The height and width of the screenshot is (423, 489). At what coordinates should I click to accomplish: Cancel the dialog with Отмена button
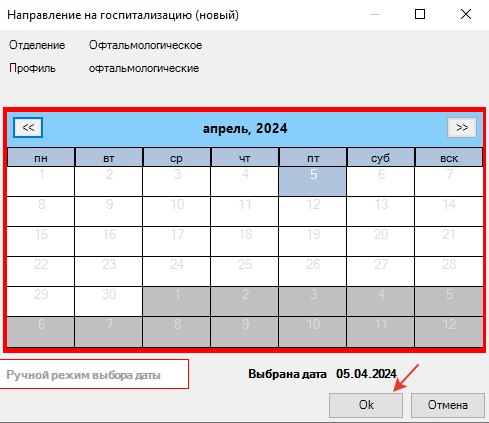click(x=448, y=405)
